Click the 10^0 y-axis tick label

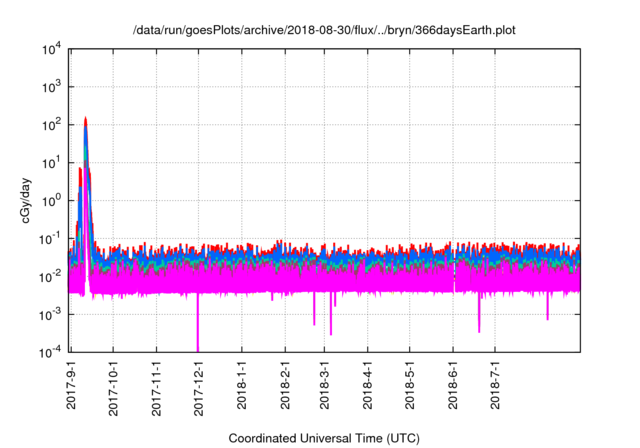point(52,200)
